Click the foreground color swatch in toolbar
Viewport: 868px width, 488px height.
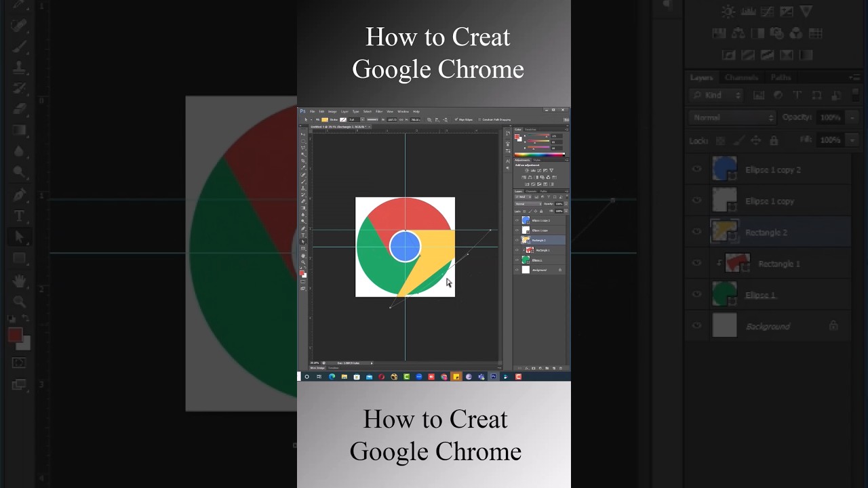302,273
